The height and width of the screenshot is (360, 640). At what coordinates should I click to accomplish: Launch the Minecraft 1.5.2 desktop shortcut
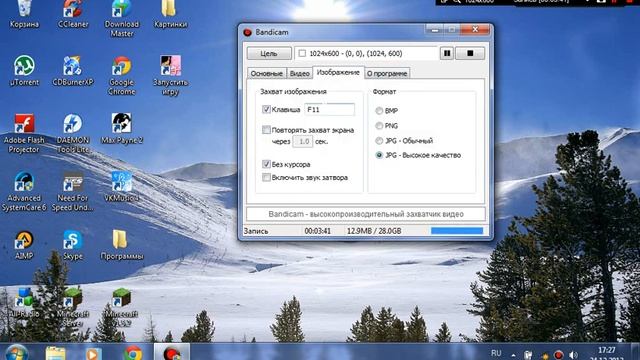point(122,307)
